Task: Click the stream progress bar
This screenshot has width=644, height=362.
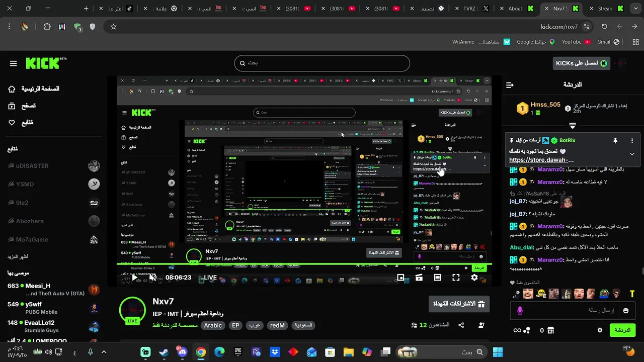Action: 304,264
